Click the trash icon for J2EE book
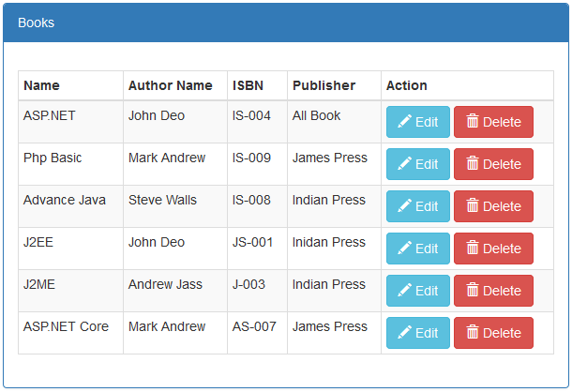This screenshot has height=392, width=572. [x=473, y=249]
